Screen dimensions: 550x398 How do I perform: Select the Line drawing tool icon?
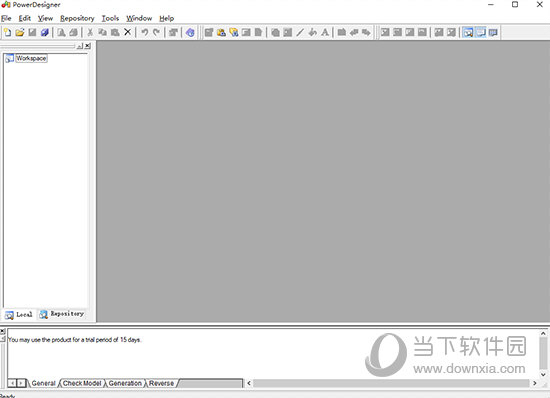coord(300,32)
